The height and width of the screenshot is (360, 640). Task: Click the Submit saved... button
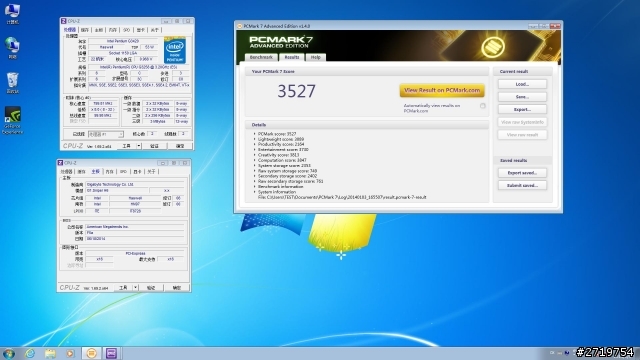[x=522, y=185]
